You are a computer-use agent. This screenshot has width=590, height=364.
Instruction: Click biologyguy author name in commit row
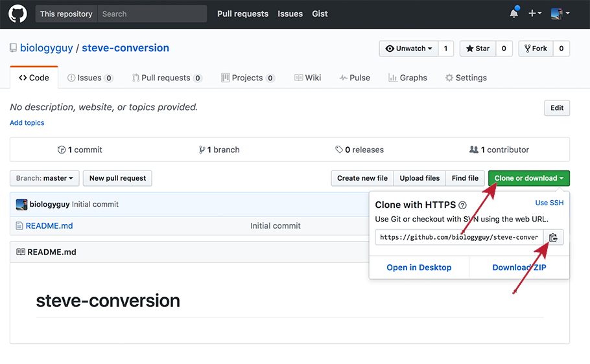[x=50, y=204]
